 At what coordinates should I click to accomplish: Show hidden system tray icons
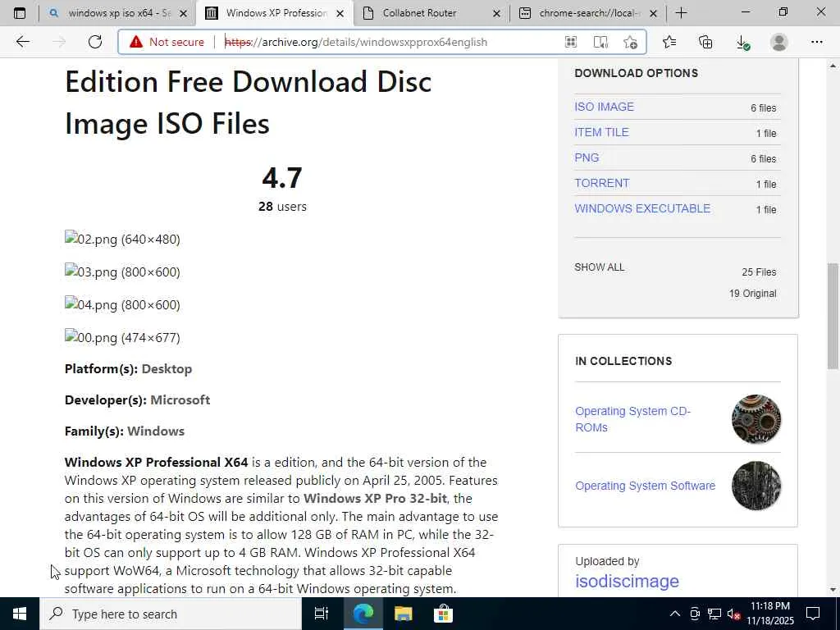(675, 614)
